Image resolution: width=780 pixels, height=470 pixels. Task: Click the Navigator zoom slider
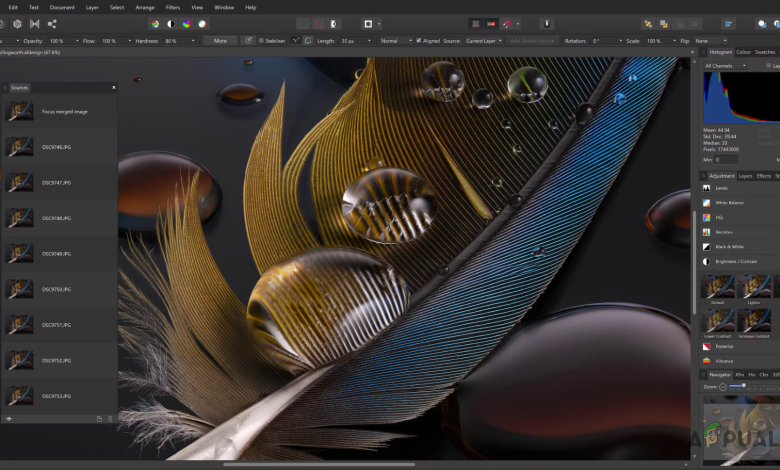[743, 385]
